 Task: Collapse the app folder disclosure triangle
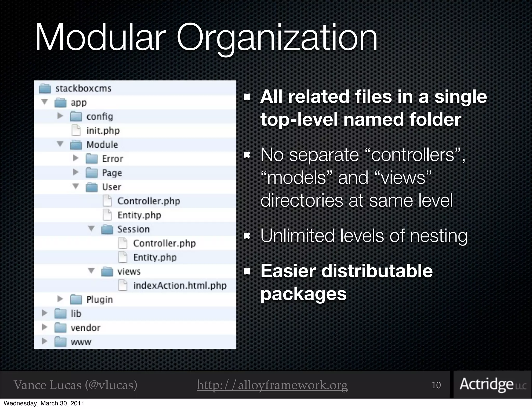45,102
